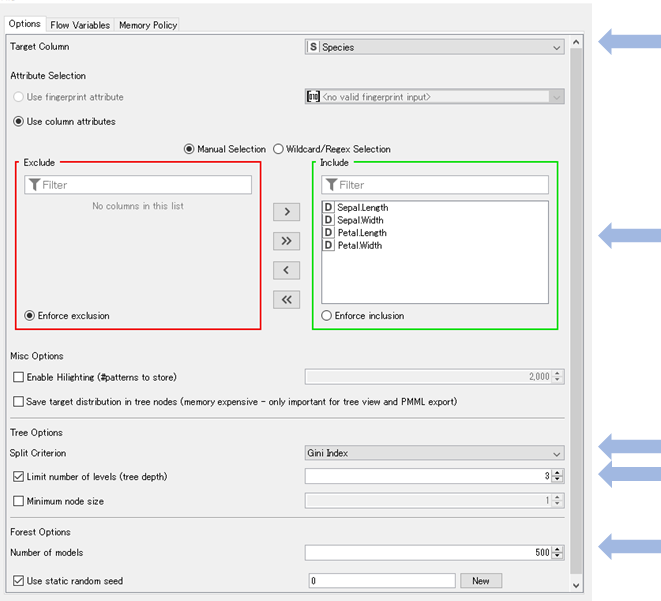This screenshot has height=601, width=661.
Task: Select Enforce exclusion radio button
Action: (x=30, y=316)
